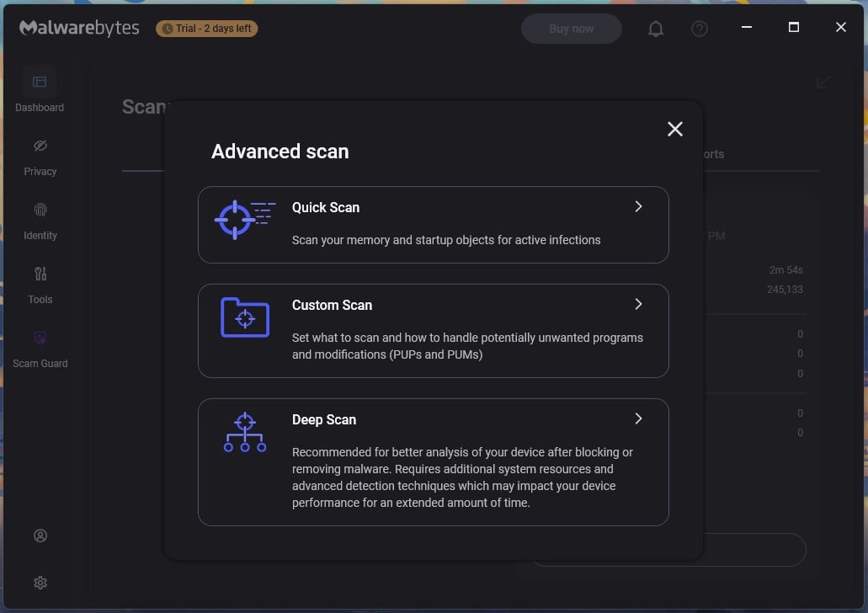
Task: Open the Tools sidebar section
Action: pyautogui.click(x=40, y=285)
